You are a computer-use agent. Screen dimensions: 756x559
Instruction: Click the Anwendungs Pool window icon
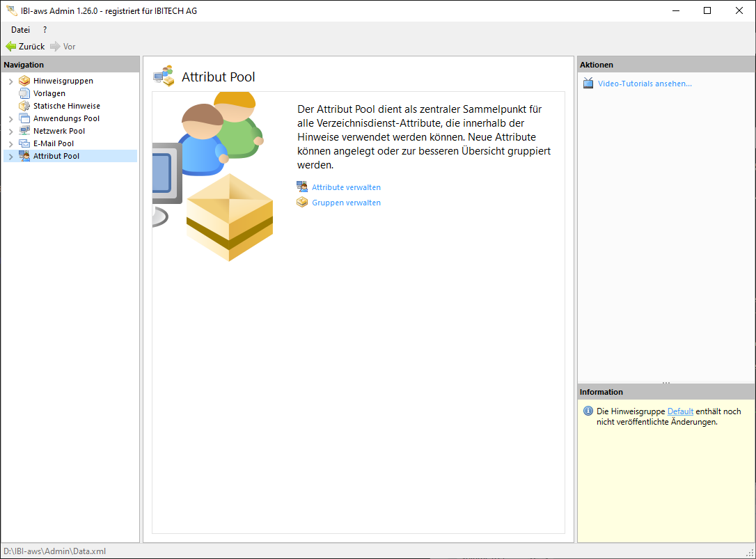[24, 118]
